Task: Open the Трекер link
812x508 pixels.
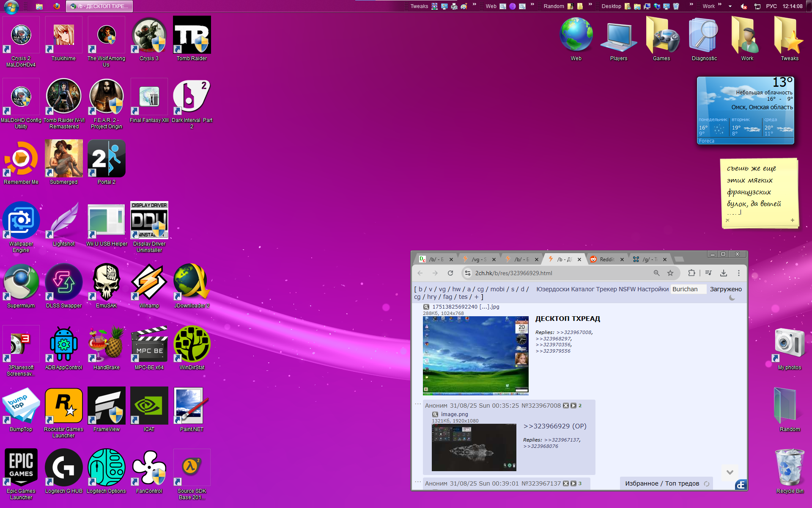Action: click(x=606, y=289)
